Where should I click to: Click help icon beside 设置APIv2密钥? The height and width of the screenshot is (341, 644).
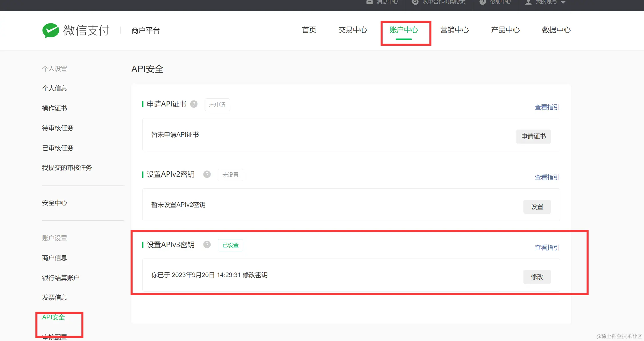pyautogui.click(x=207, y=174)
